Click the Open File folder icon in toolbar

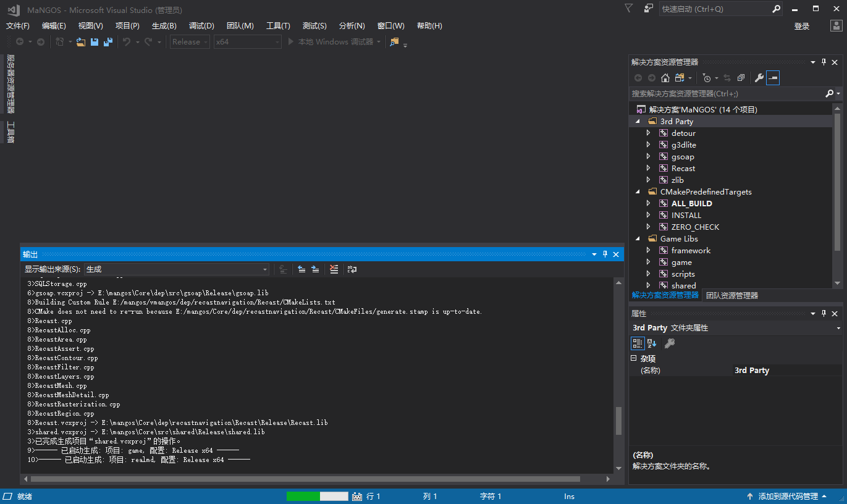coord(81,42)
